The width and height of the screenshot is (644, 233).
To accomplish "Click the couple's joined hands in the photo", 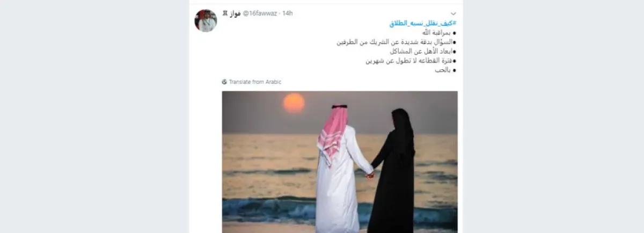I will point(369,174).
